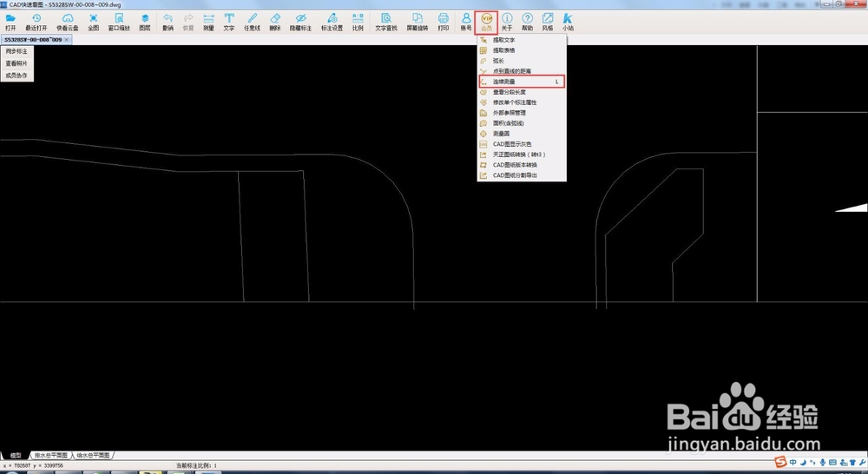Choose the 任意线 freehand line tool

[x=253, y=23]
